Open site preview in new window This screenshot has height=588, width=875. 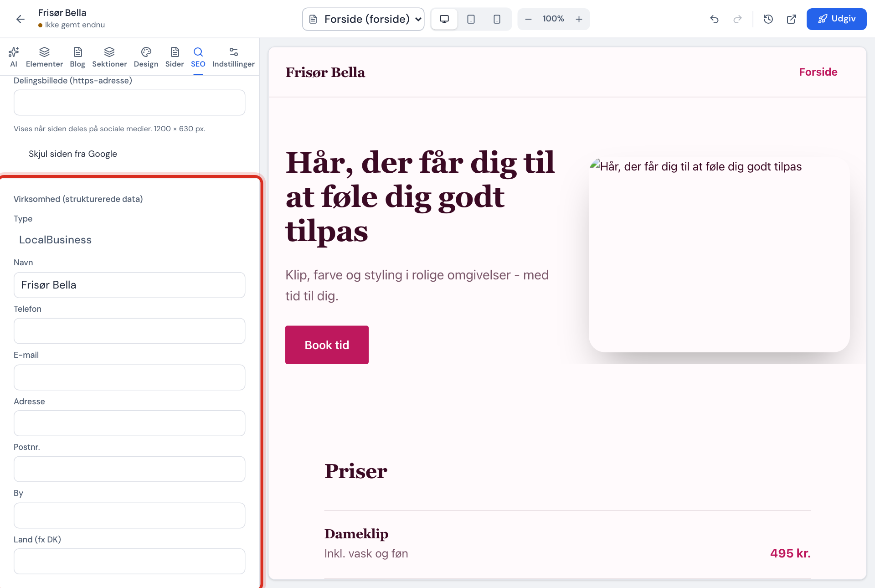tap(792, 19)
